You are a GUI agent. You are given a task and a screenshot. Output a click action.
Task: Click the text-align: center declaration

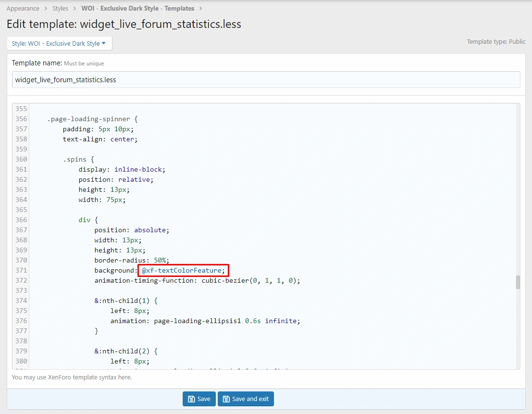click(x=100, y=139)
